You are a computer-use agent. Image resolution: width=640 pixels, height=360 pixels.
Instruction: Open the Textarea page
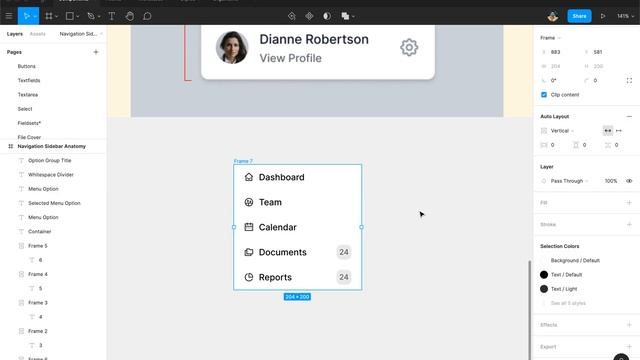tap(28, 95)
